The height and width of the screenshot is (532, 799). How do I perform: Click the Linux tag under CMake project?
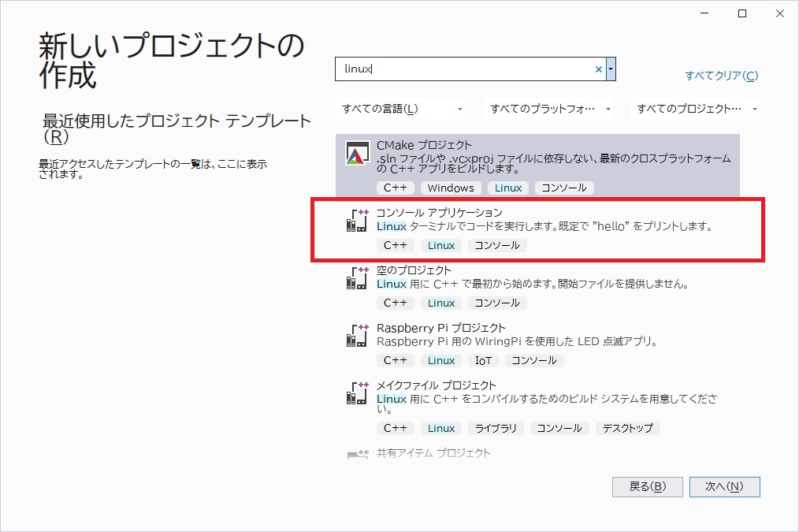click(x=508, y=188)
